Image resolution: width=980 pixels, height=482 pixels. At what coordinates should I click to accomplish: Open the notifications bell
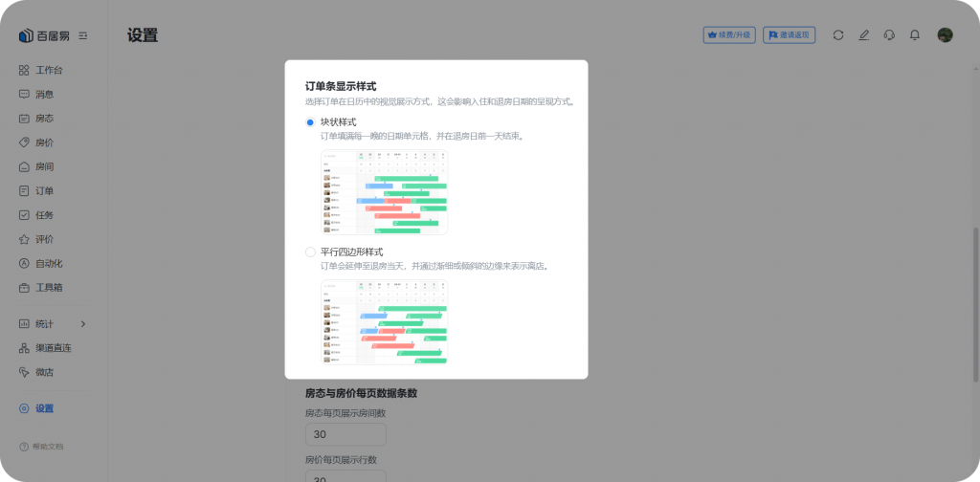point(915,35)
